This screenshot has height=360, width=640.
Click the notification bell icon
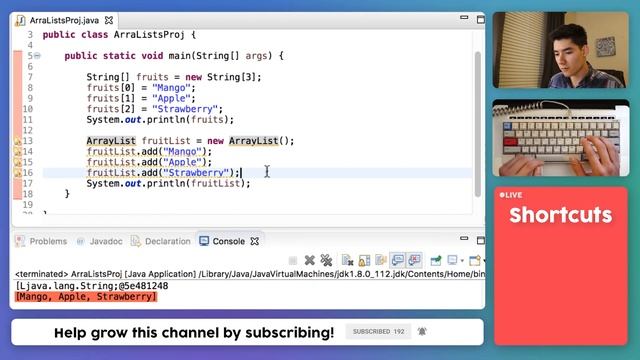tap(422, 331)
